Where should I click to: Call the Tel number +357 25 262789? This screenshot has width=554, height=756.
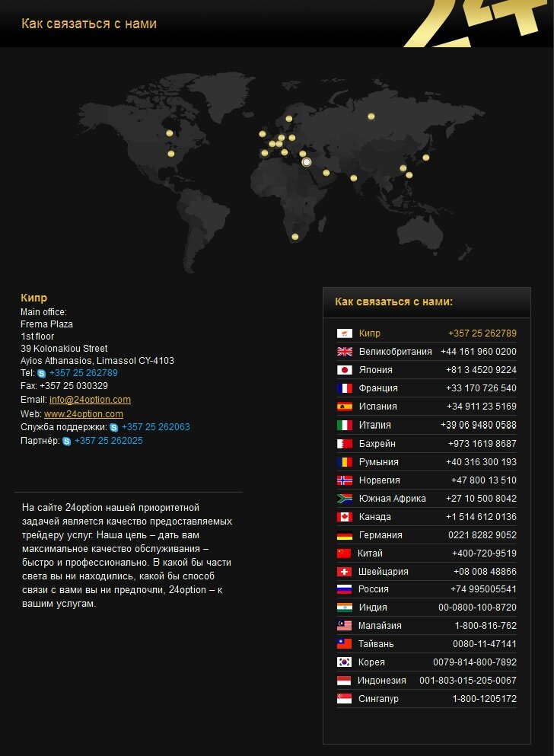84,373
